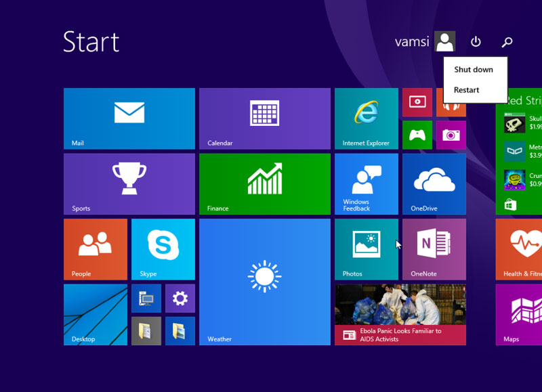Open PC Settings via the gear tile
Image resolution: width=542 pixels, height=392 pixels.
[180, 298]
